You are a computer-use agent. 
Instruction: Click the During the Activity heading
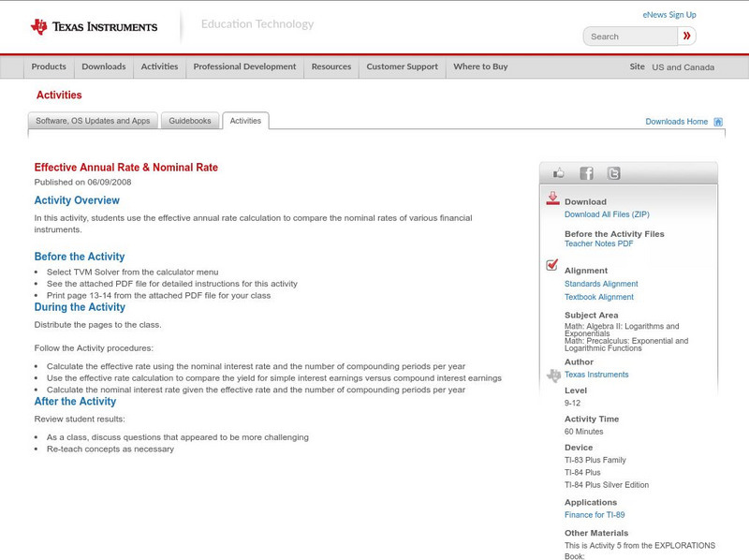click(x=80, y=307)
